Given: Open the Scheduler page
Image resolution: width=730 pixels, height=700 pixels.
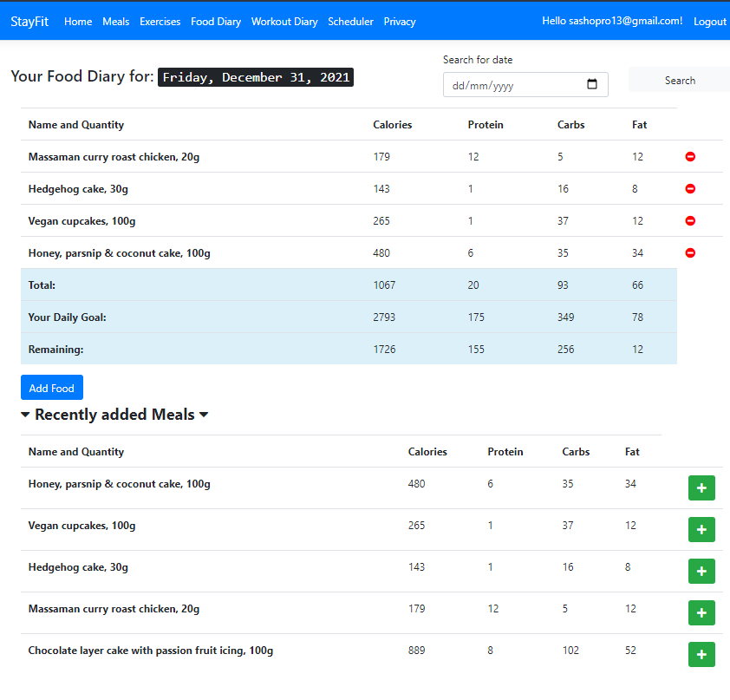Looking at the screenshot, I should pyautogui.click(x=350, y=22).
